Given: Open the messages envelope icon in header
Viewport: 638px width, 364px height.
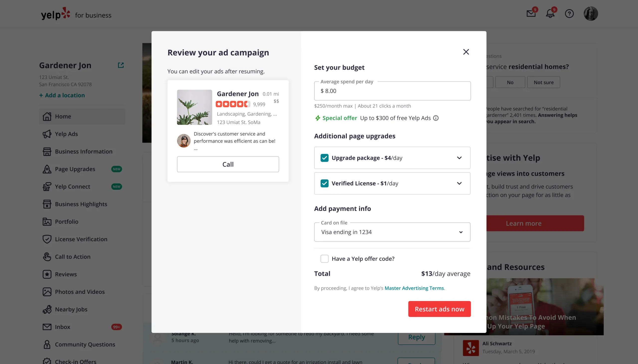Looking at the screenshot, I should [531, 13].
